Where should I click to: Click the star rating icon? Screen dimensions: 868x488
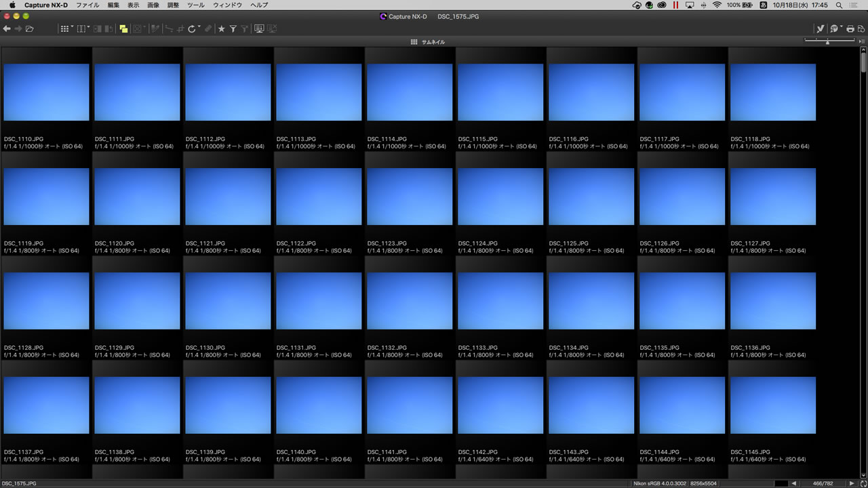(221, 28)
